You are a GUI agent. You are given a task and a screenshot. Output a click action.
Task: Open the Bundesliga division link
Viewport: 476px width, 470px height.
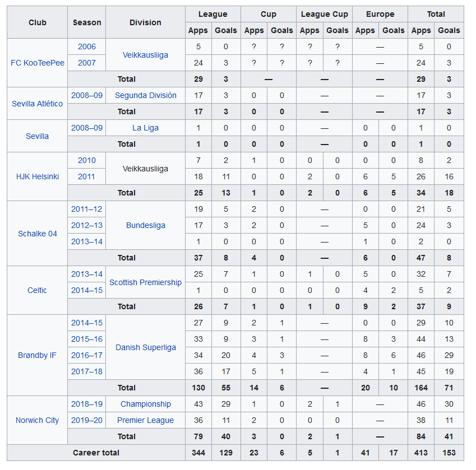pyautogui.click(x=145, y=225)
